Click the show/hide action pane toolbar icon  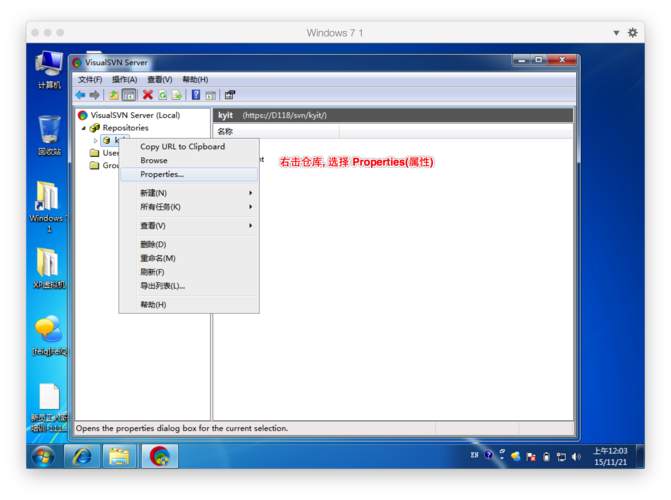(x=210, y=95)
